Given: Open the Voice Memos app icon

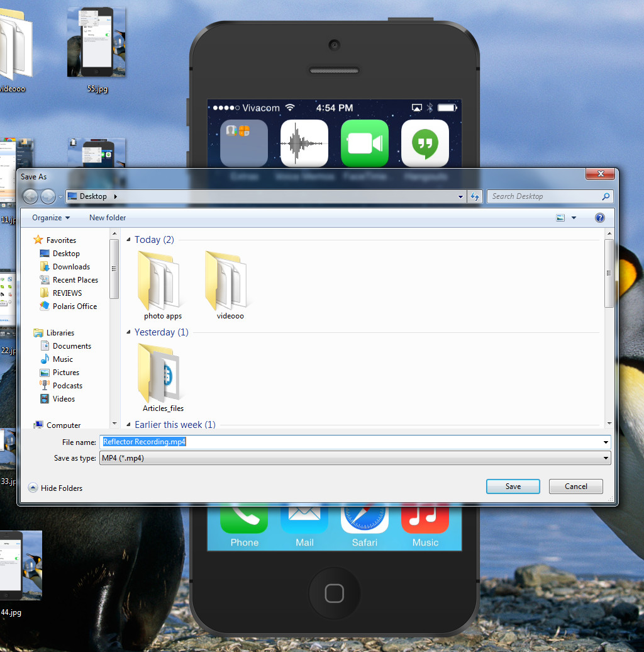Looking at the screenshot, I should click(x=304, y=143).
